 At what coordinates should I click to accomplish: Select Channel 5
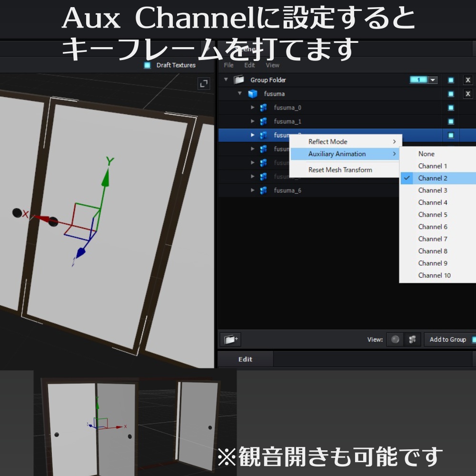pos(438,214)
